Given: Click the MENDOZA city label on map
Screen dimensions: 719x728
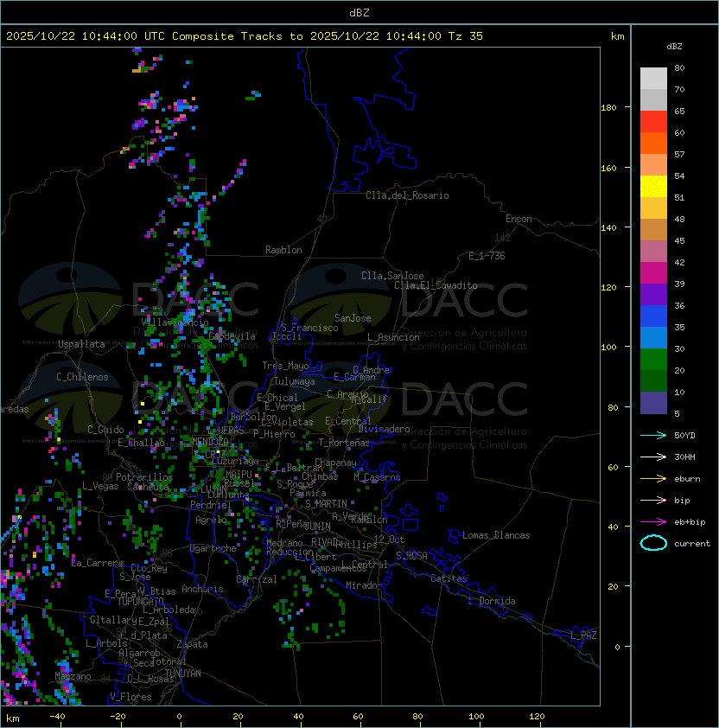Looking at the screenshot, I should 210,441.
